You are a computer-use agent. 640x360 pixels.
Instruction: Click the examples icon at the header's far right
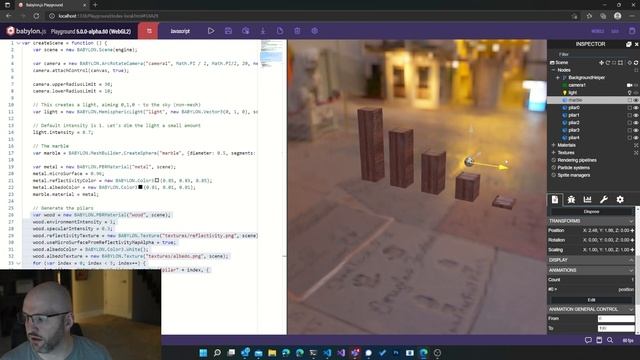click(632, 31)
